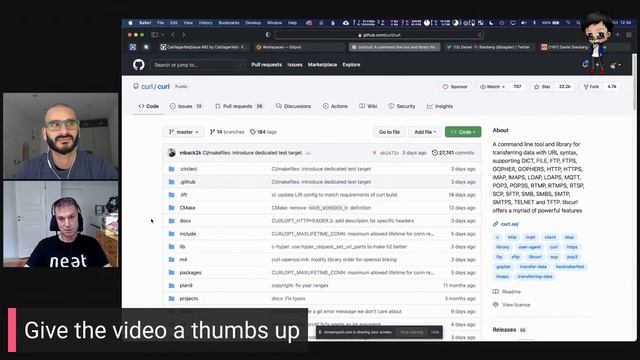The height and width of the screenshot is (360, 640).
Task: Click Safari back navigation arrow
Action: point(173,35)
